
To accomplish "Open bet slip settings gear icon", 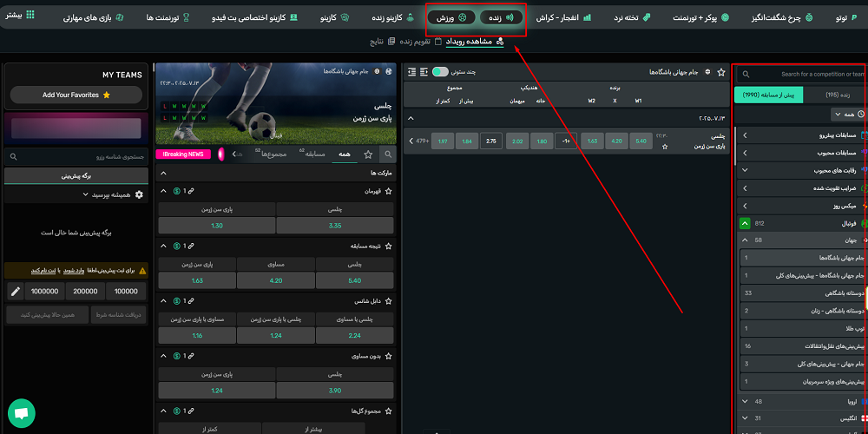I will (139, 194).
